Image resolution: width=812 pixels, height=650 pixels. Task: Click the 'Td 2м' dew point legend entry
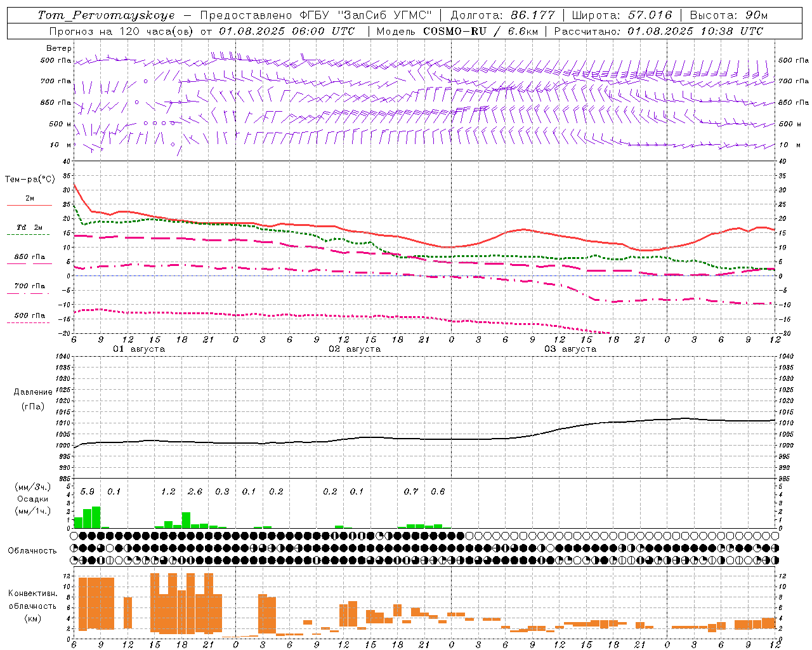pyautogui.click(x=29, y=227)
